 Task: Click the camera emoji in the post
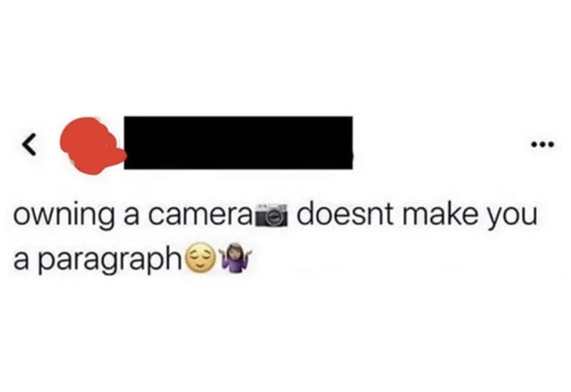tap(273, 215)
